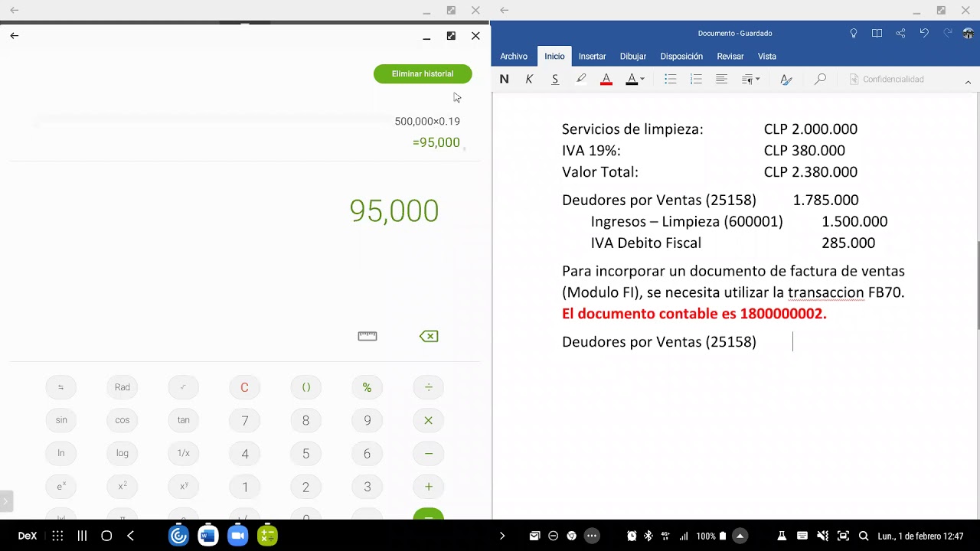Tap the multiply operator key
This screenshot has width=980, height=551.
tap(428, 420)
